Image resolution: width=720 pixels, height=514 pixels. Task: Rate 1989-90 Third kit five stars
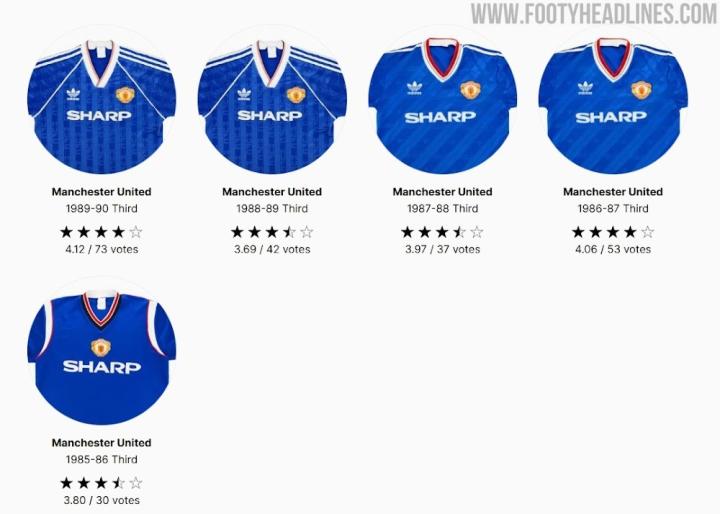pos(136,232)
